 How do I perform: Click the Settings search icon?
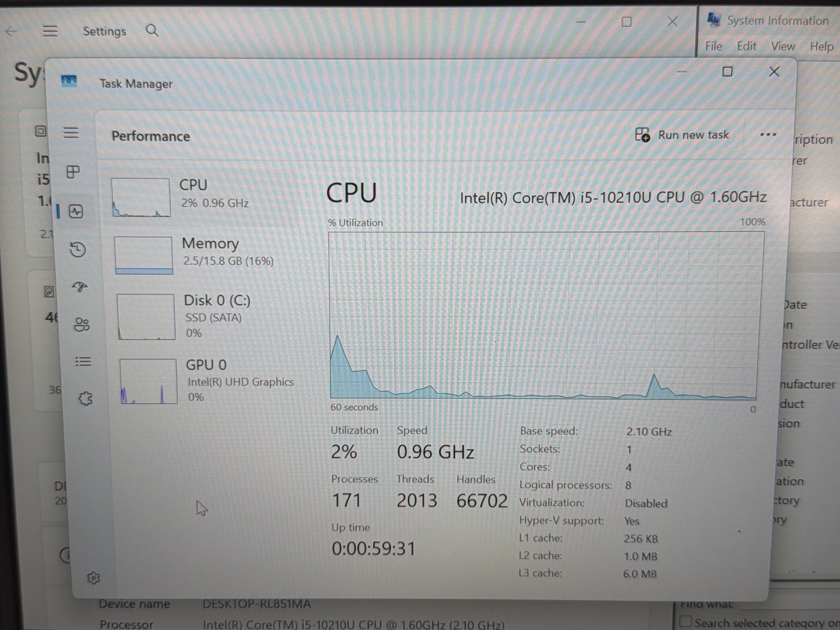pyautogui.click(x=152, y=30)
